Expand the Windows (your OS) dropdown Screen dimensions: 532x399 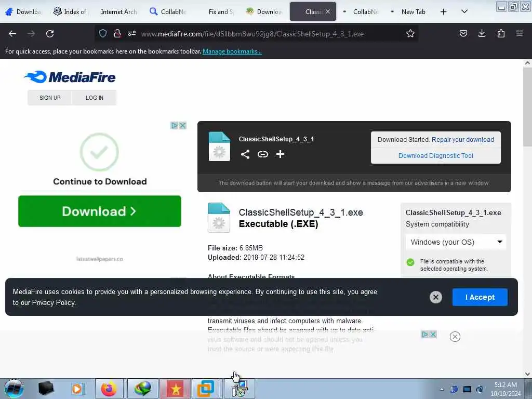coord(456,242)
